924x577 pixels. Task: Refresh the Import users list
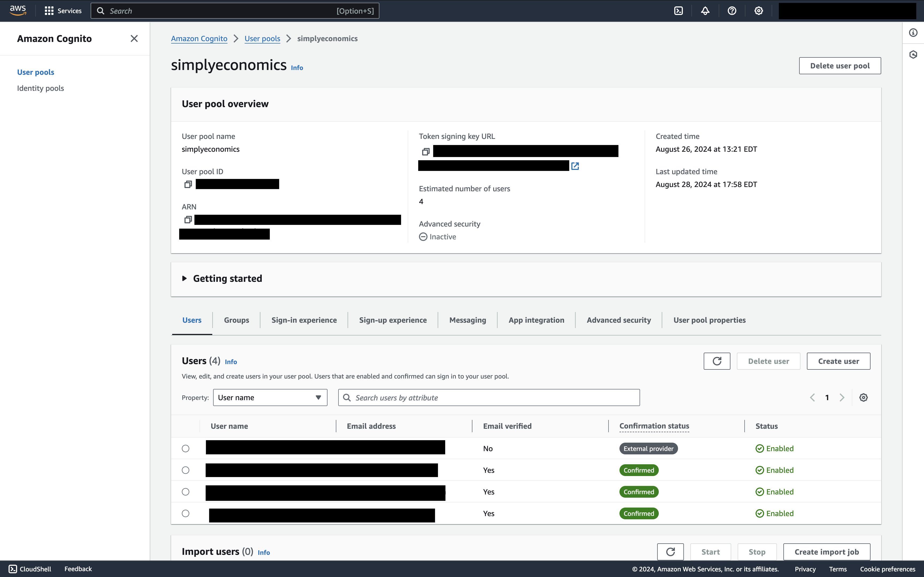pyautogui.click(x=670, y=552)
